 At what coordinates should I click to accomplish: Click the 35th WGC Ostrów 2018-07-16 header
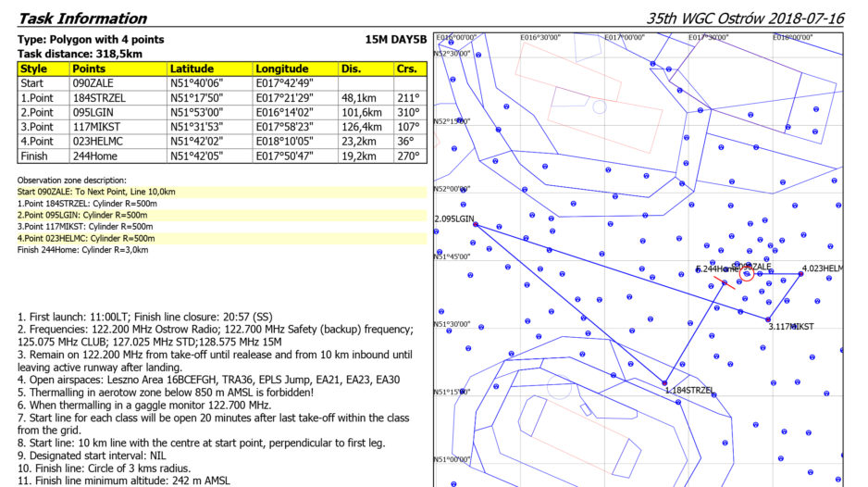[x=747, y=19]
